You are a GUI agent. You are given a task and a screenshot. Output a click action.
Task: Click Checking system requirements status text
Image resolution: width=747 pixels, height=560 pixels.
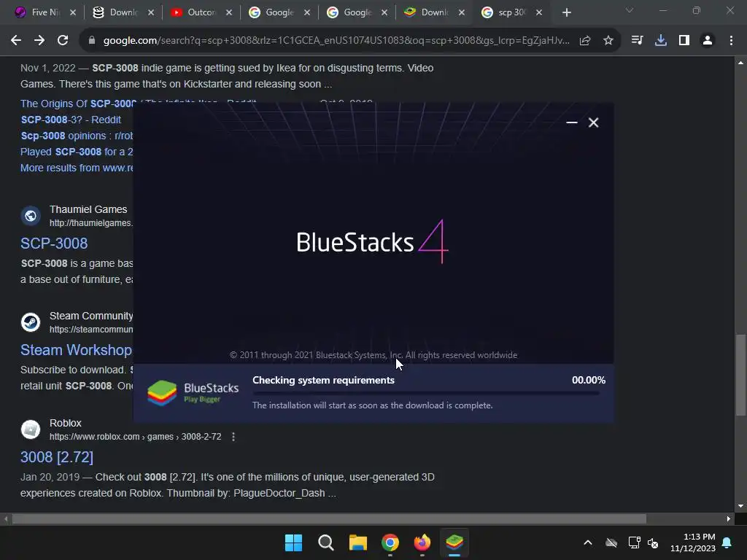(x=323, y=380)
